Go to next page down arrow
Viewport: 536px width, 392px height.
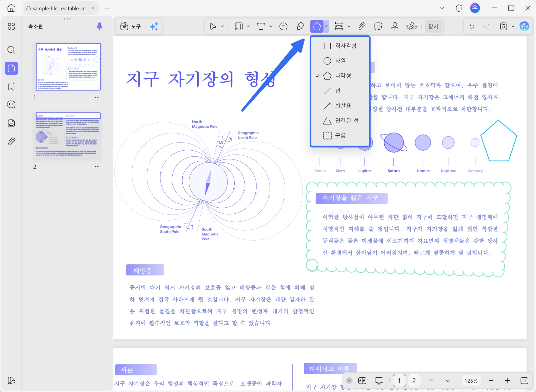(x=447, y=381)
